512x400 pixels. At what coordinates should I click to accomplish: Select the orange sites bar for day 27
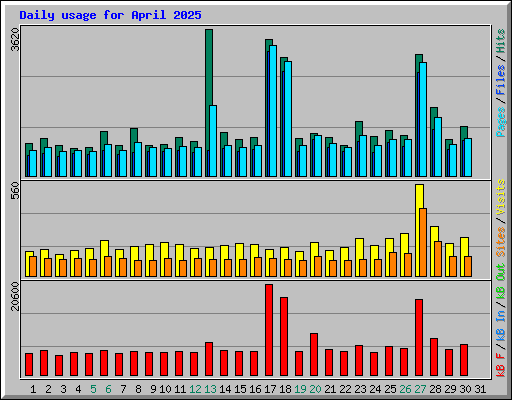(423, 242)
